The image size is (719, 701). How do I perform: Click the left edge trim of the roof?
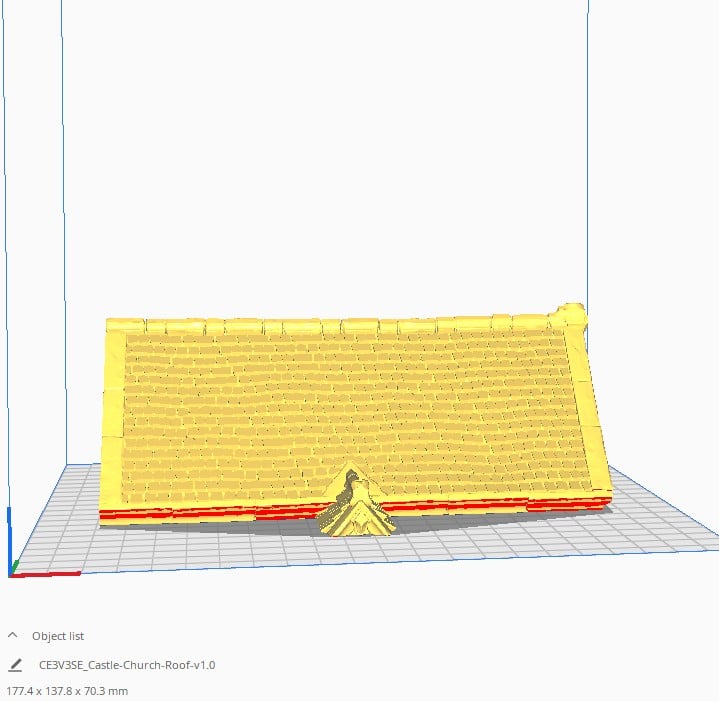(113, 420)
